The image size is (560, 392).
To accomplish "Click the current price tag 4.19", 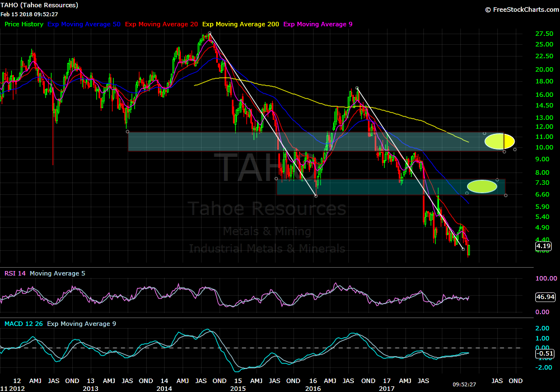I will [x=543, y=246].
